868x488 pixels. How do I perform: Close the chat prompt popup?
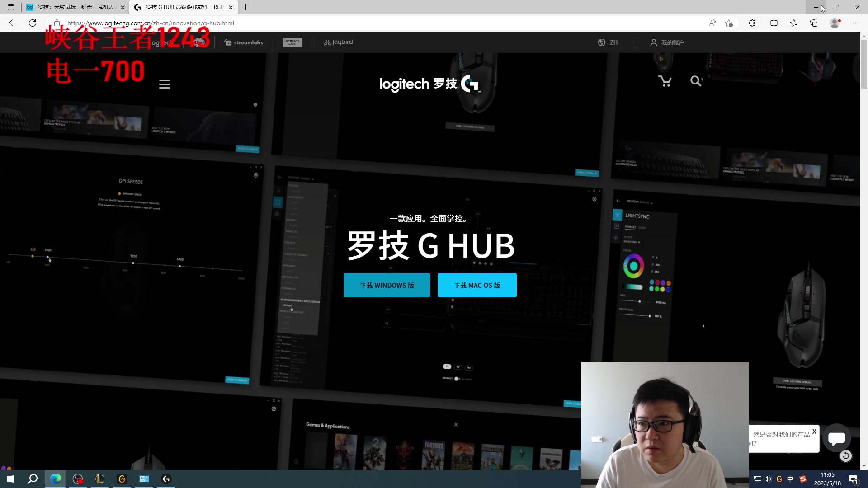click(814, 432)
